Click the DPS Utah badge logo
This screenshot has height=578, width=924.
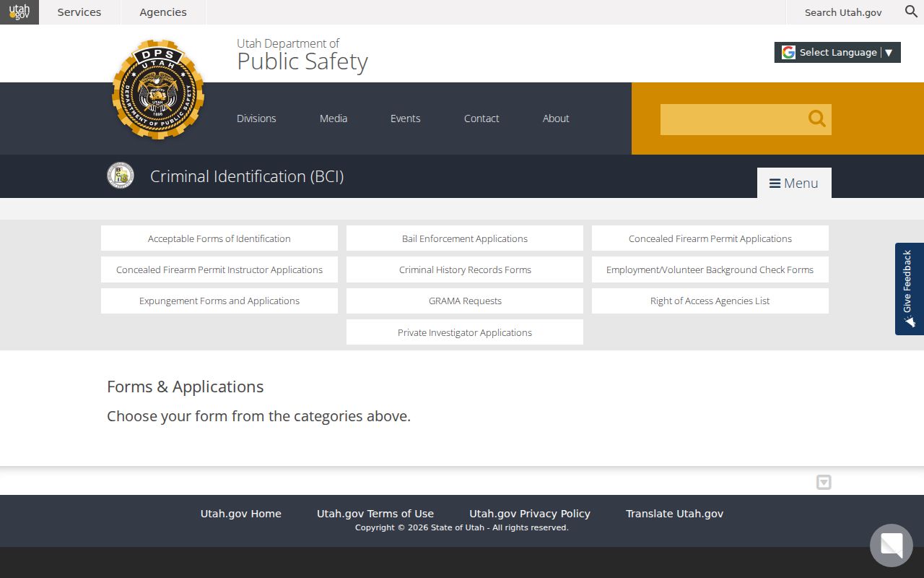[x=158, y=90]
